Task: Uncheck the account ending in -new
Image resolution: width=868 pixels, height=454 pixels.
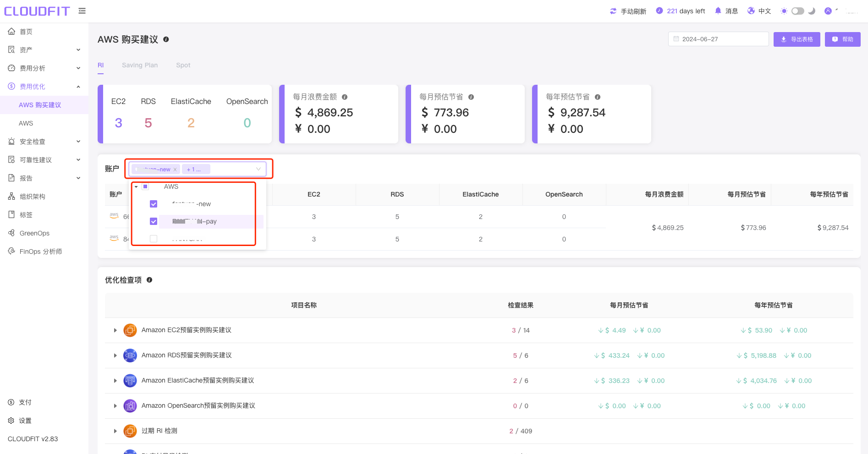Action: tap(154, 204)
